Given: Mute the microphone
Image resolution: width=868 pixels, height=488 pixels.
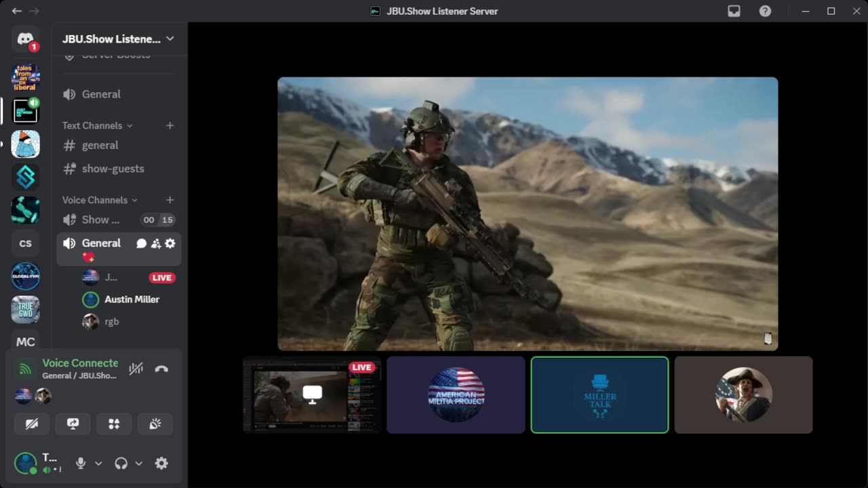Looking at the screenshot, I should (81, 463).
